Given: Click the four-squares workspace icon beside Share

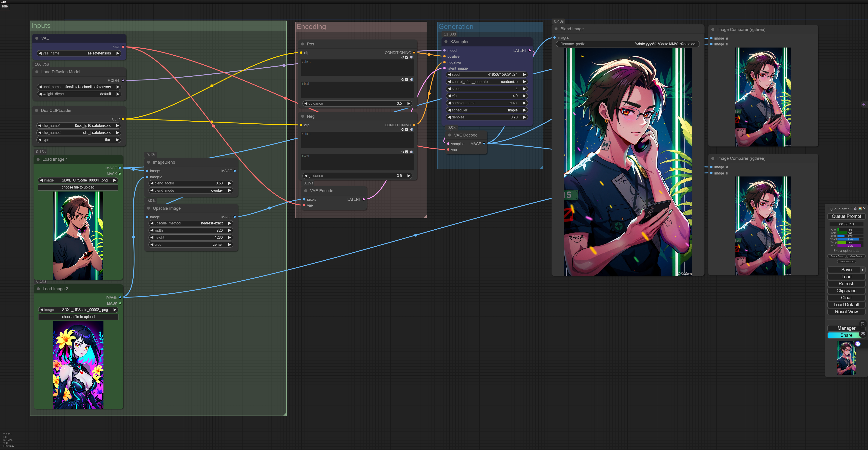Looking at the screenshot, I should click(x=863, y=334).
